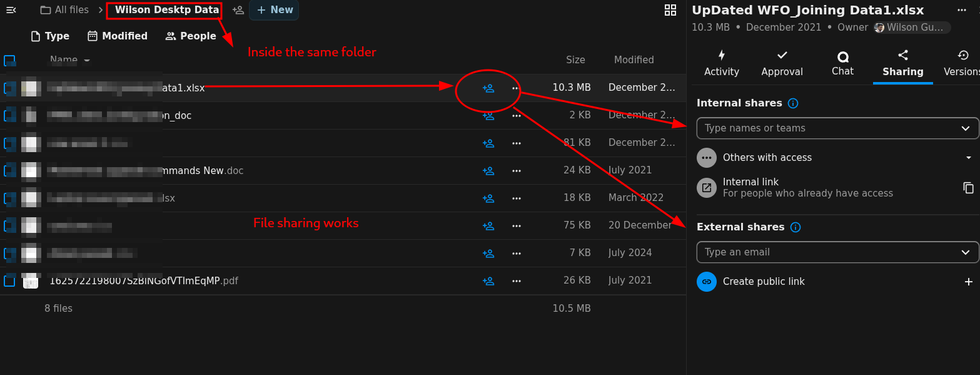980x375 pixels.
Task: Switch to the Activity tab
Action: (x=721, y=63)
